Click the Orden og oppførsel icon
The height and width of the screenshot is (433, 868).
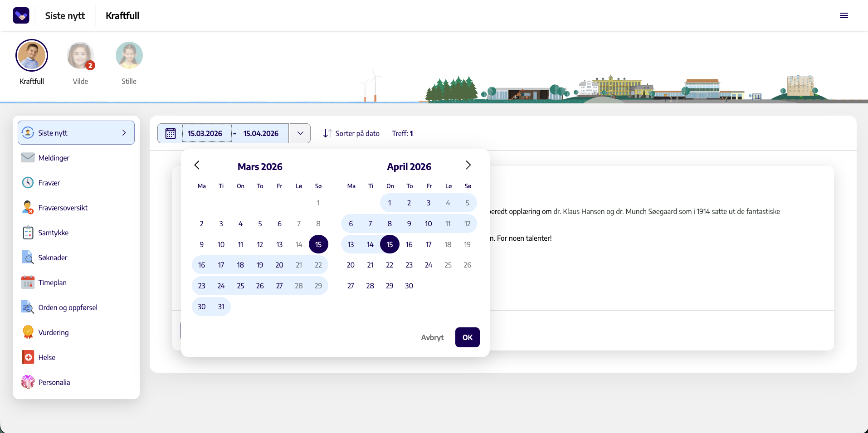28,307
